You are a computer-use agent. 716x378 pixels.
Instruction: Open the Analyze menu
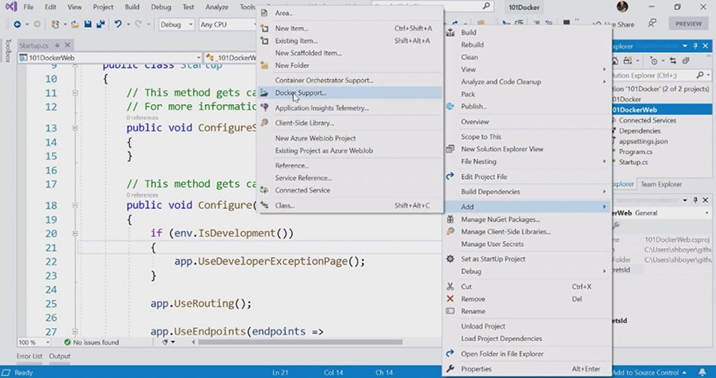click(217, 7)
